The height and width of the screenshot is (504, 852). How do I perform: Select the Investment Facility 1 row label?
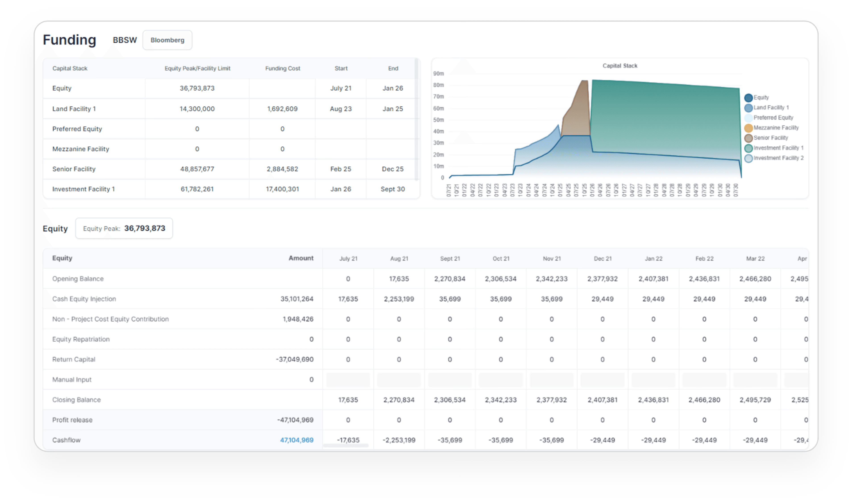[x=83, y=189]
